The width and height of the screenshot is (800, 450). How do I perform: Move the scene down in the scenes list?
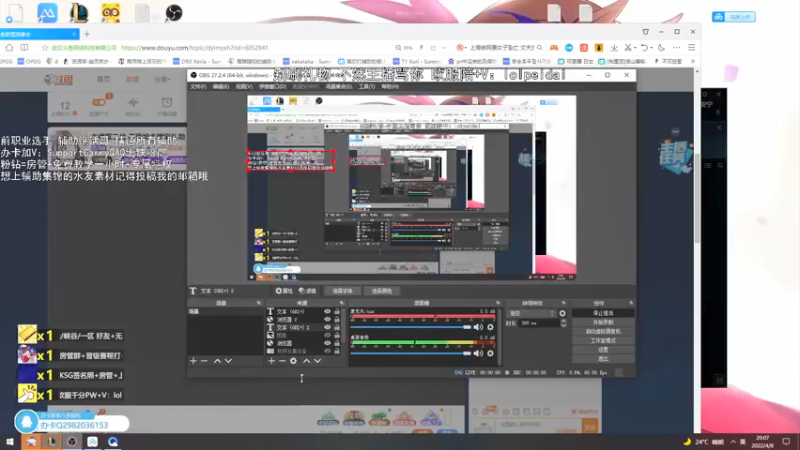(228, 361)
